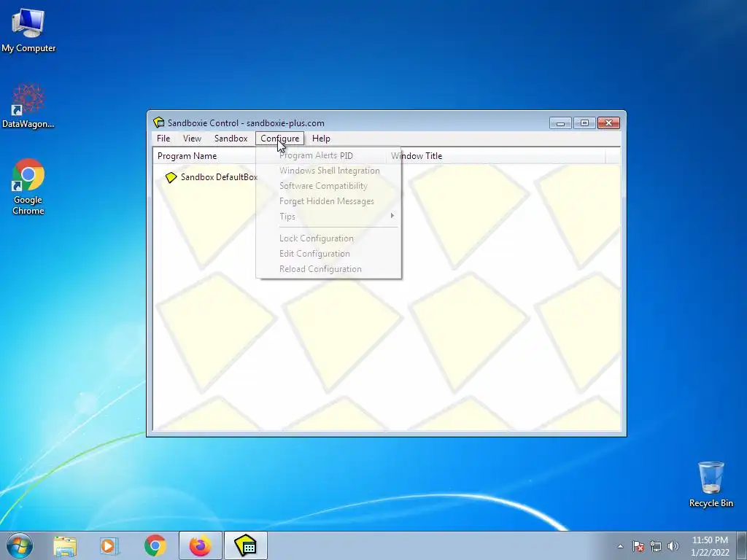
Task: Select the Sandbox DefaultBox row
Action: (211, 177)
